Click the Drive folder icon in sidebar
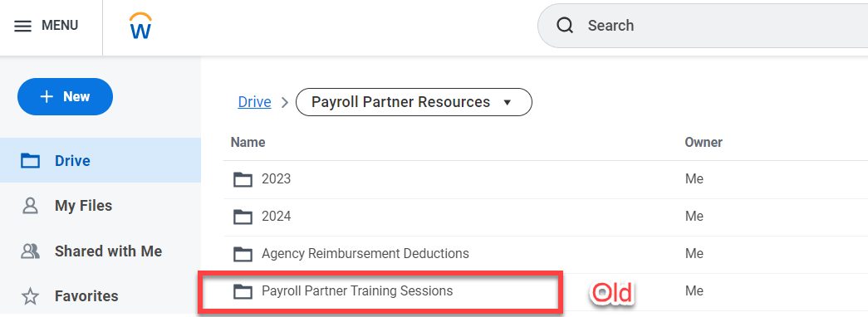The width and height of the screenshot is (868, 317). point(30,161)
